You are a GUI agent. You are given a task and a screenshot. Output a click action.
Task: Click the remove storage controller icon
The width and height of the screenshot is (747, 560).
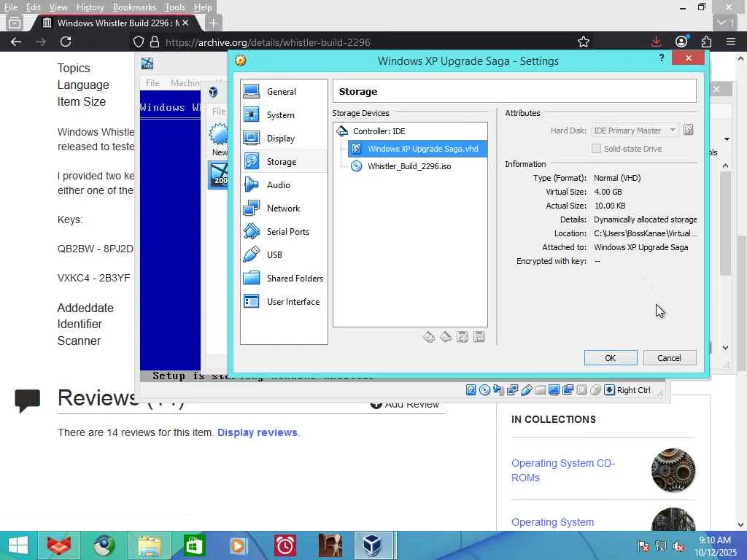(446, 337)
